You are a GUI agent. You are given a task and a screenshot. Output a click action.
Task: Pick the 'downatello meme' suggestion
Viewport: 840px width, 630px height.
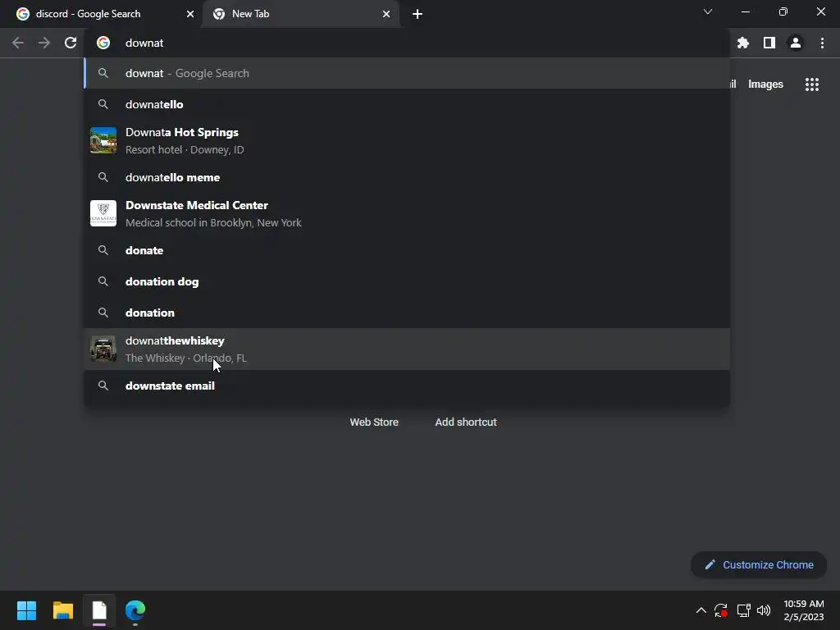click(407, 177)
